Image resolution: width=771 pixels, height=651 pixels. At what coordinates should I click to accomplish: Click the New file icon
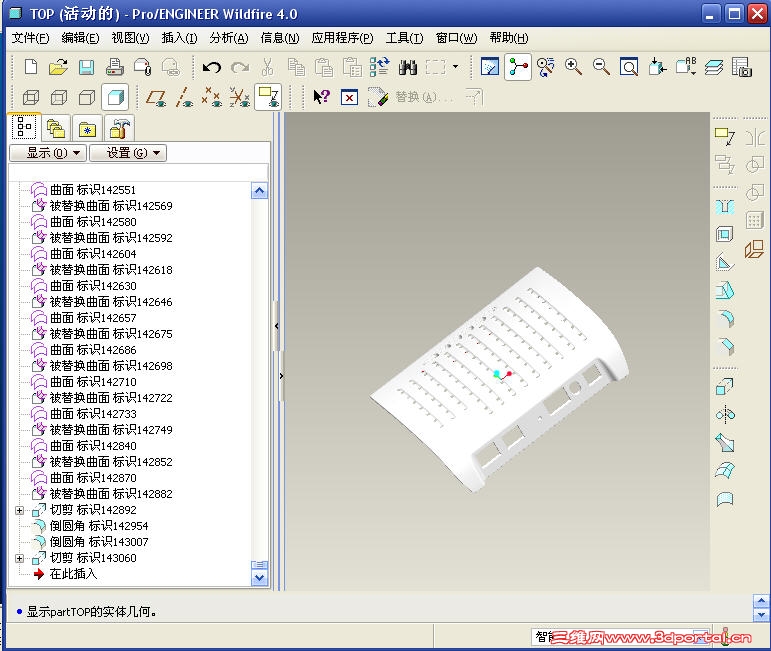click(31, 67)
